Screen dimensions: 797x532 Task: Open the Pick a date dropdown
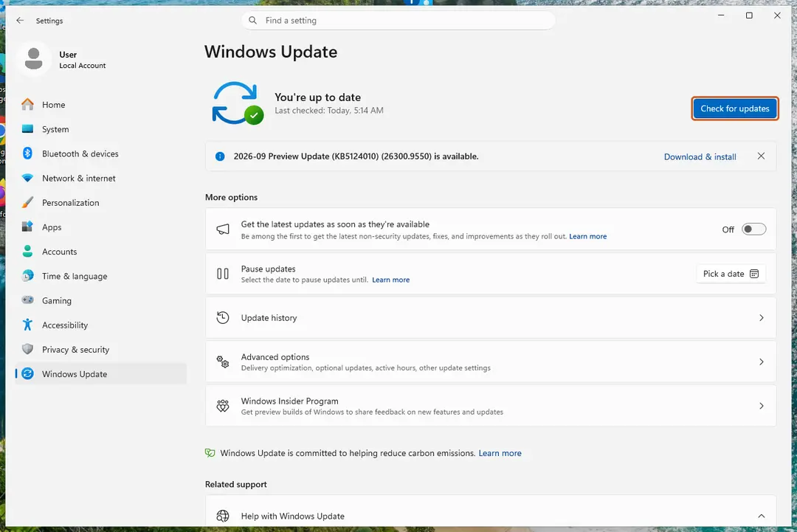[x=731, y=274]
